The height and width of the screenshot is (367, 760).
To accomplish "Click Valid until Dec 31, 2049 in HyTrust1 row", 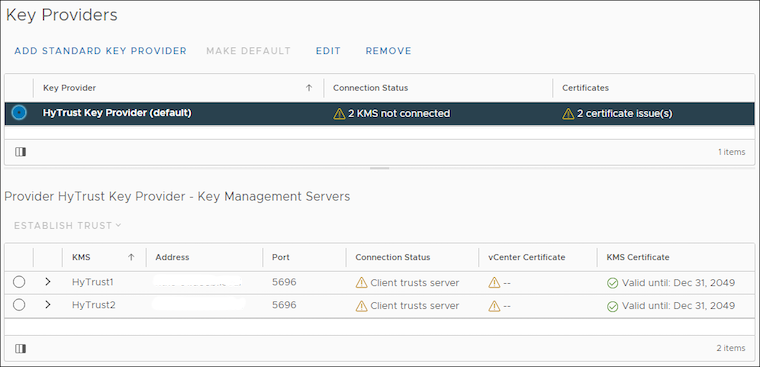I will pos(678,283).
